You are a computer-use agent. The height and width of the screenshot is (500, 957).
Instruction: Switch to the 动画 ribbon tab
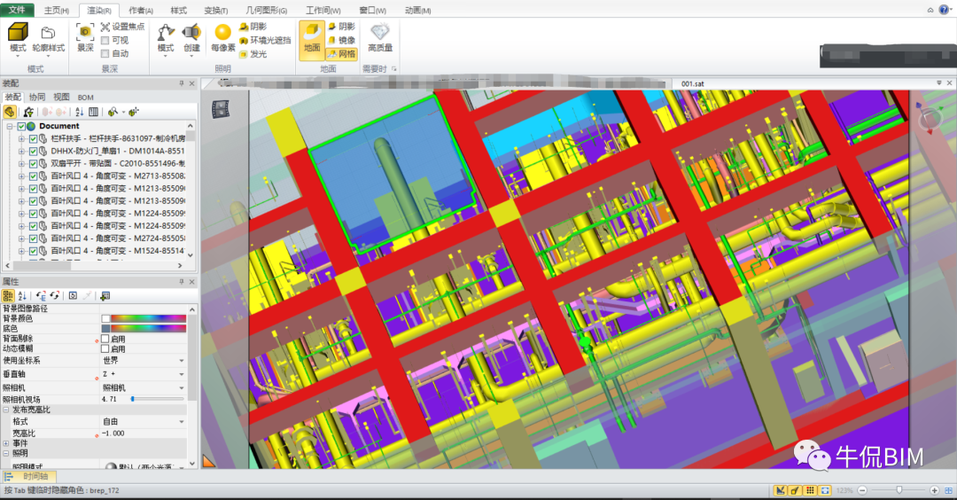[417, 10]
